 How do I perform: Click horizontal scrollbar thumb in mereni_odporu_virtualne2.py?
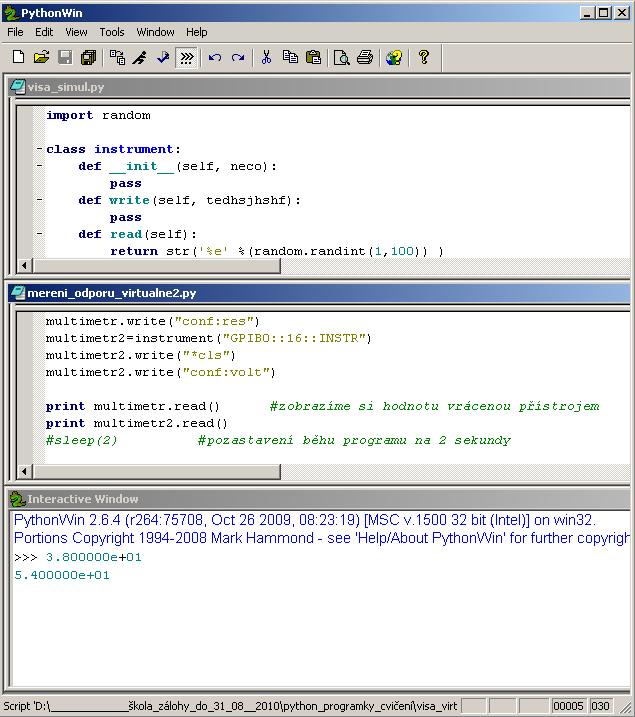click(x=157, y=471)
